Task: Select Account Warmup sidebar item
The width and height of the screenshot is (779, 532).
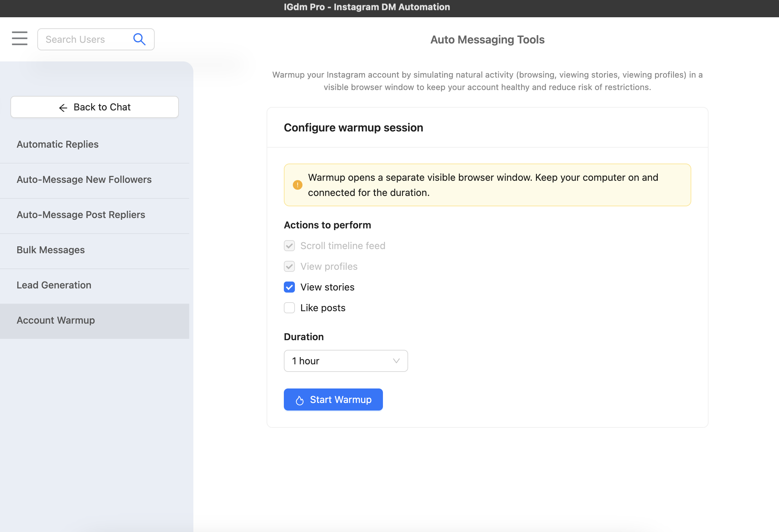Action: pos(56,320)
